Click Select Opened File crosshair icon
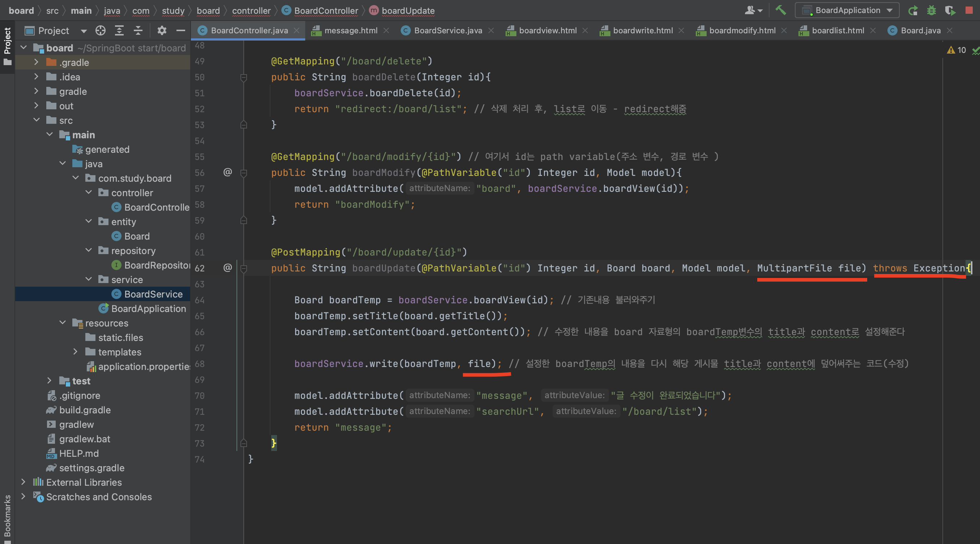The height and width of the screenshot is (544, 980). [x=101, y=30]
